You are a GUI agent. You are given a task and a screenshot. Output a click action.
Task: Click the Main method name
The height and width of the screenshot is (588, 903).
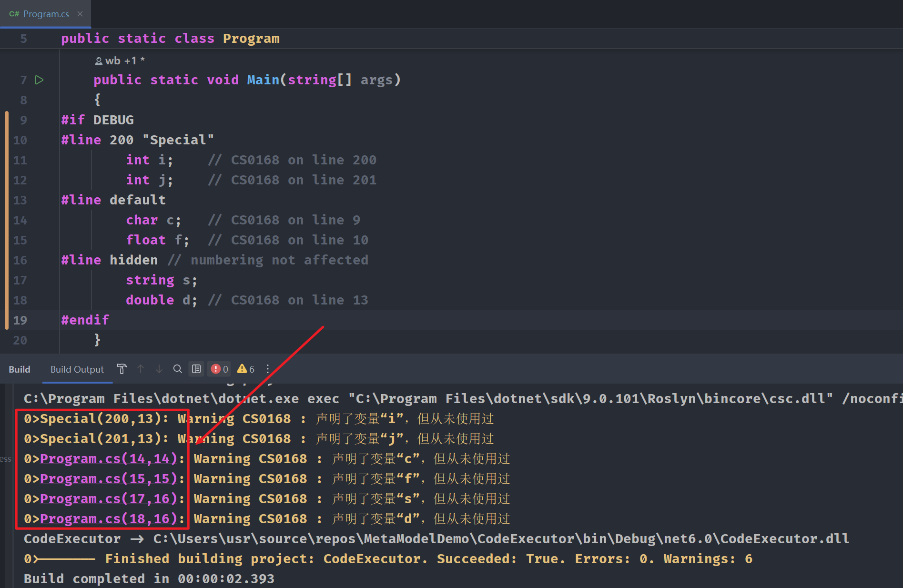click(263, 80)
